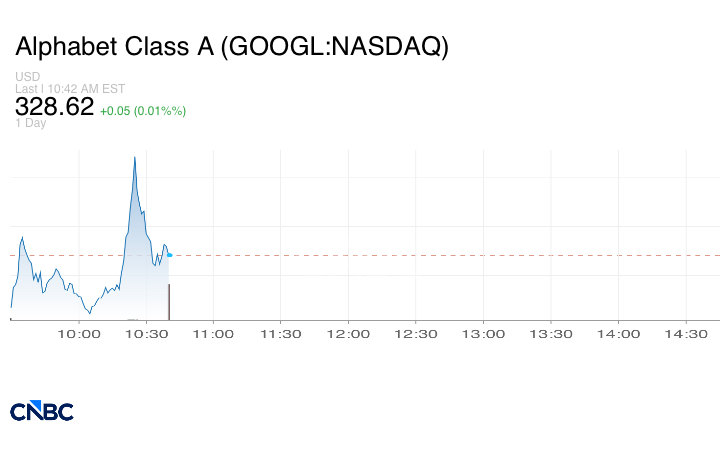Click the 11:30 time axis label
Screen dimensions: 720x450
281,334
